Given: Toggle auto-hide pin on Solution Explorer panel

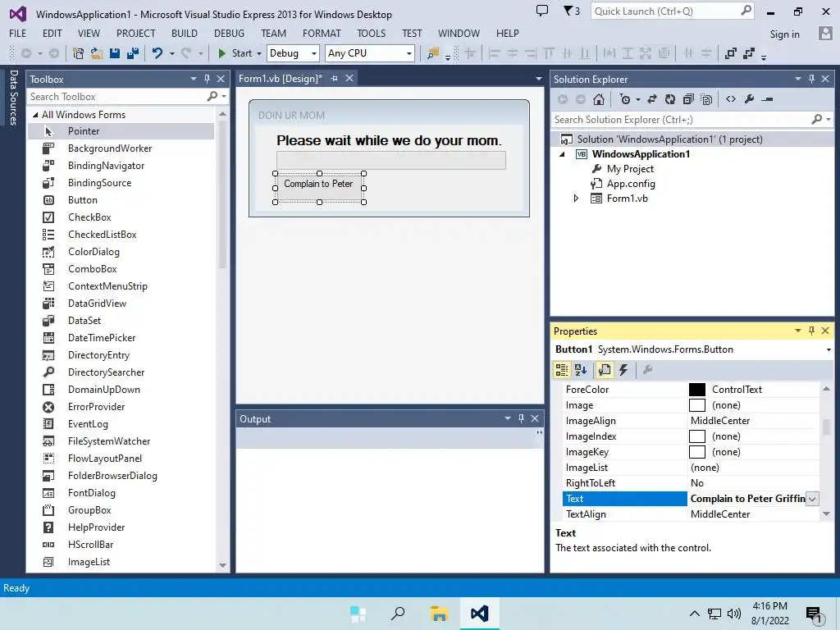Looking at the screenshot, I should click(811, 79).
